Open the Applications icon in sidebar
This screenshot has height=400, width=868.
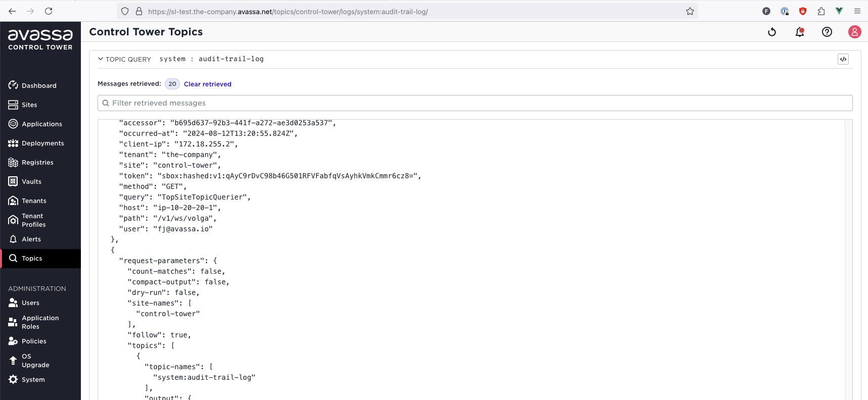click(13, 124)
